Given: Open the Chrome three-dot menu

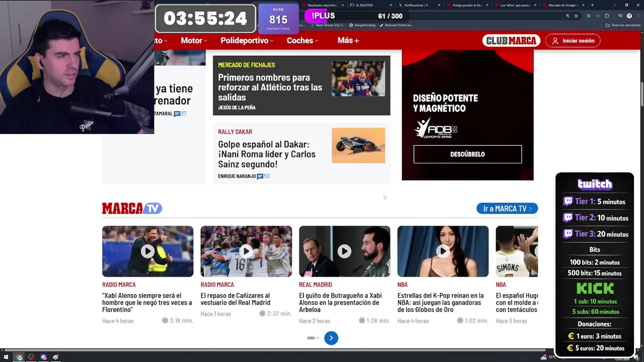Looking at the screenshot, I should (639, 16).
